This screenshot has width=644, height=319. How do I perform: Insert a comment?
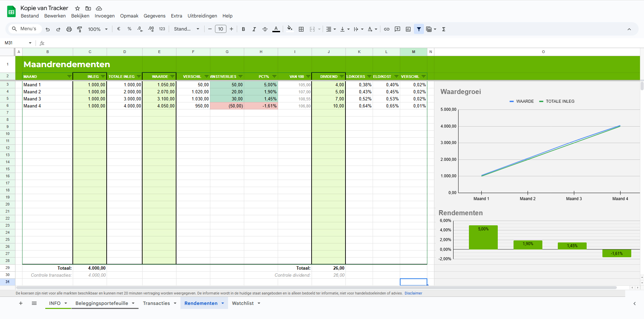tap(397, 29)
